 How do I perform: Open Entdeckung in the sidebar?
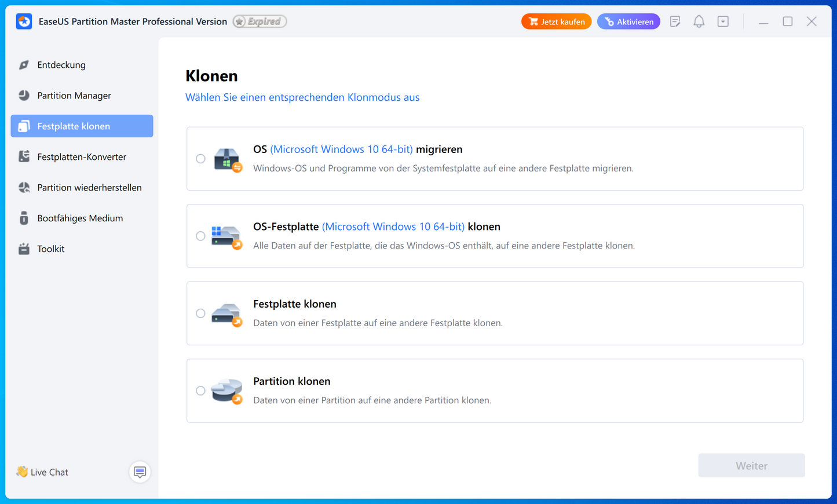click(82, 65)
